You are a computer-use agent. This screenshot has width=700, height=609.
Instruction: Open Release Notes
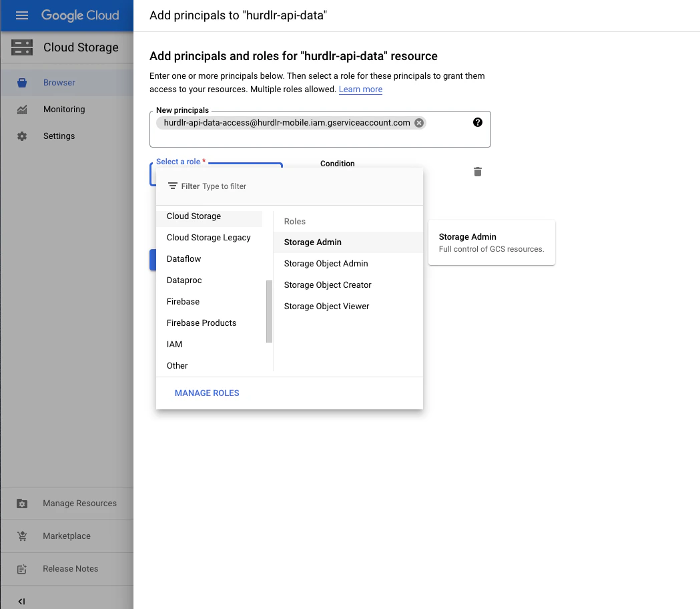[67, 569]
